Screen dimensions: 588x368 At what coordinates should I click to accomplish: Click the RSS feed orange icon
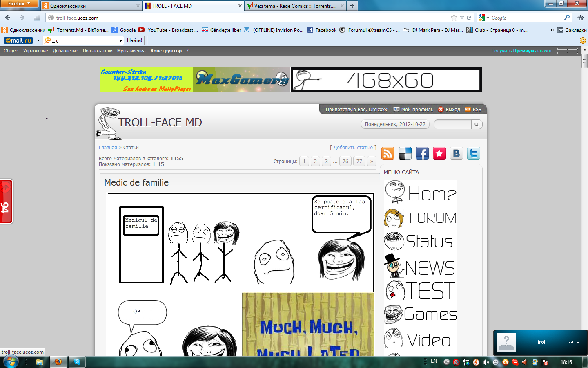[388, 153]
